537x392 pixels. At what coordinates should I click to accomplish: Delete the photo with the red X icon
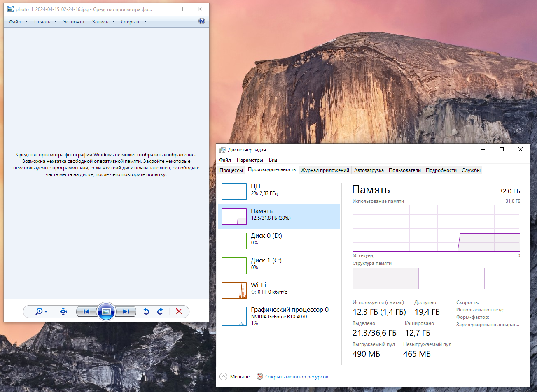click(x=179, y=312)
